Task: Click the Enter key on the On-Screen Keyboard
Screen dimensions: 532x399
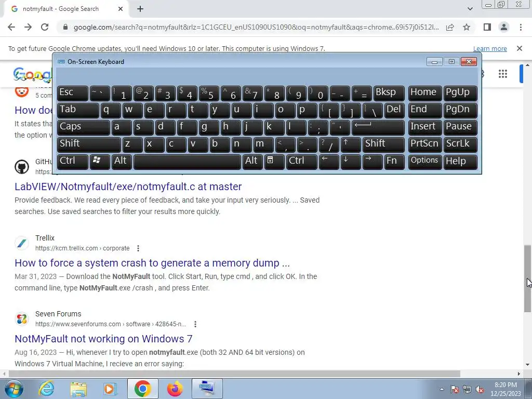Action: pos(378,127)
